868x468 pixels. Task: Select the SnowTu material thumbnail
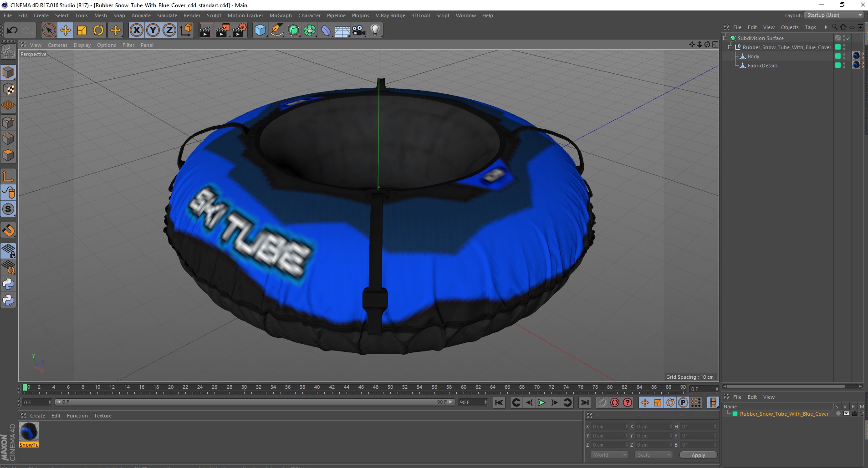[x=29, y=432]
